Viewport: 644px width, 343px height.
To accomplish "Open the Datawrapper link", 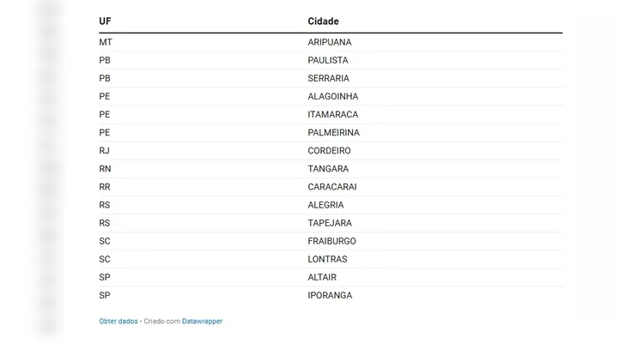I will point(202,322).
